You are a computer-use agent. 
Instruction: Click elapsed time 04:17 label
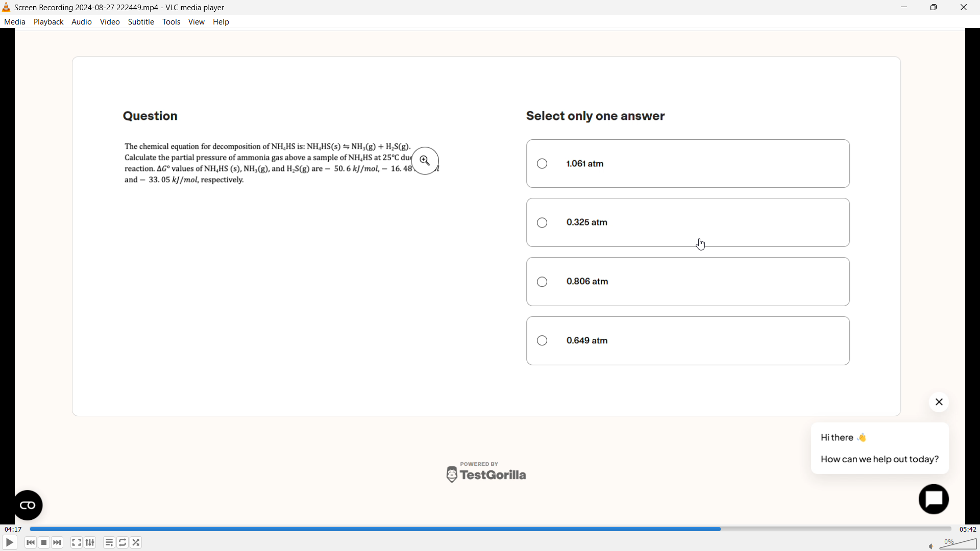point(13,530)
